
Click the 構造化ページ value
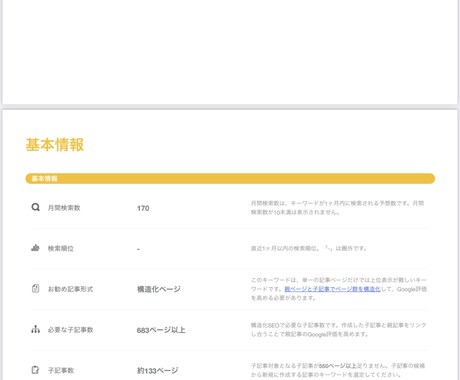coord(159,289)
